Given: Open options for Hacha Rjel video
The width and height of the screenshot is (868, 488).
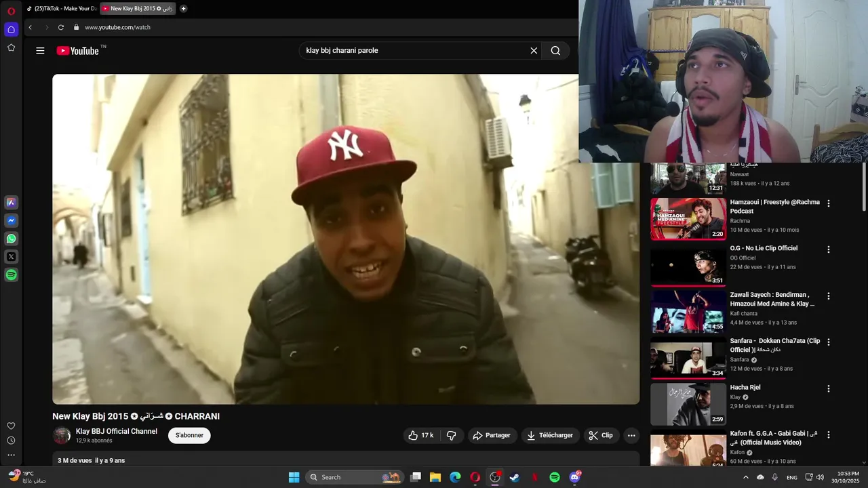Looking at the screenshot, I should pos(828,389).
